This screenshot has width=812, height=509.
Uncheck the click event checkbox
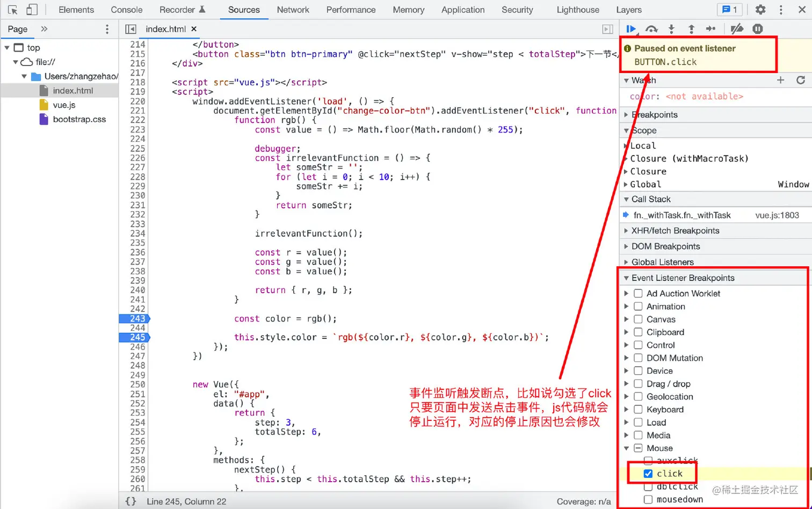click(648, 474)
